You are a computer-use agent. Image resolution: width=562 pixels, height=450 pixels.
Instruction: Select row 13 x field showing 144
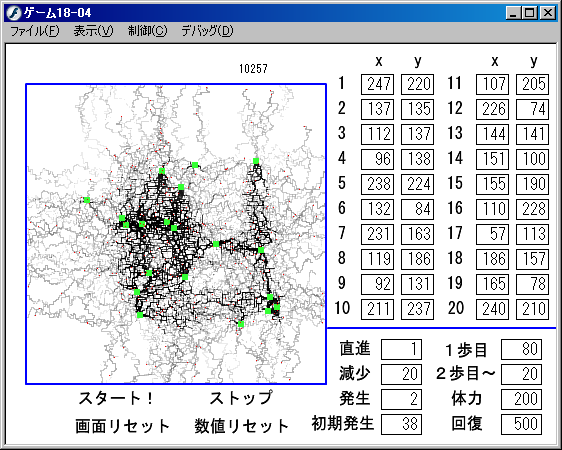click(492, 134)
